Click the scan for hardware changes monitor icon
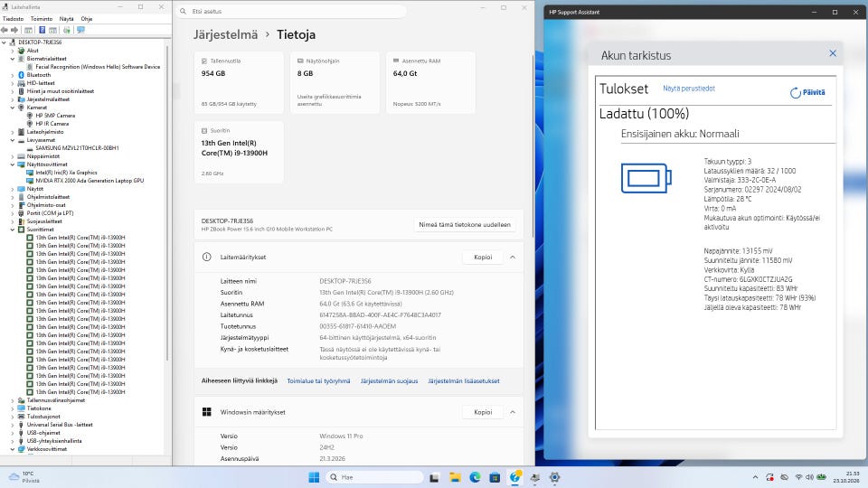Screen dimensions: 868x488 pyautogui.click(x=80, y=30)
